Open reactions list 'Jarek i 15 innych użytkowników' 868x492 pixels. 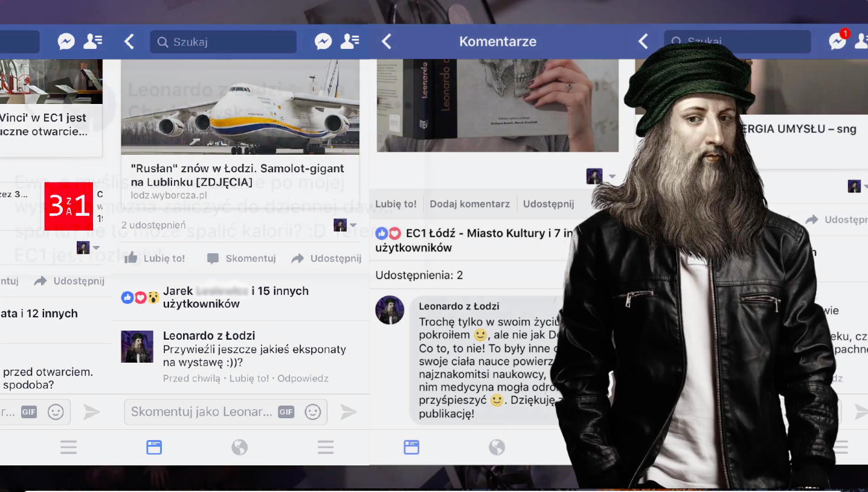236,297
